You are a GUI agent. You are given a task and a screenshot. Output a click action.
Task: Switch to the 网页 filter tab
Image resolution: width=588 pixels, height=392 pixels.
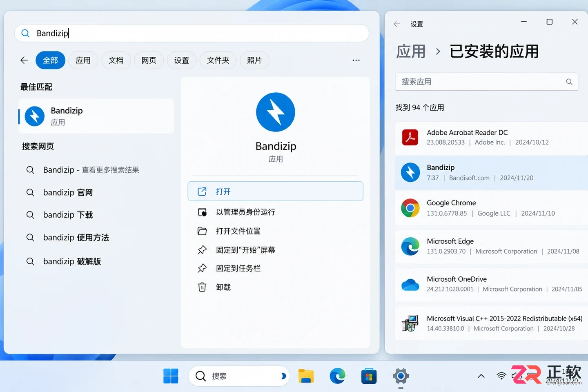pyautogui.click(x=149, y=60)
